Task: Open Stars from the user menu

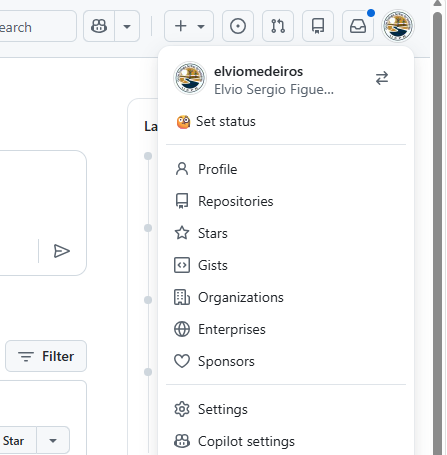Action: click(286, 233)
